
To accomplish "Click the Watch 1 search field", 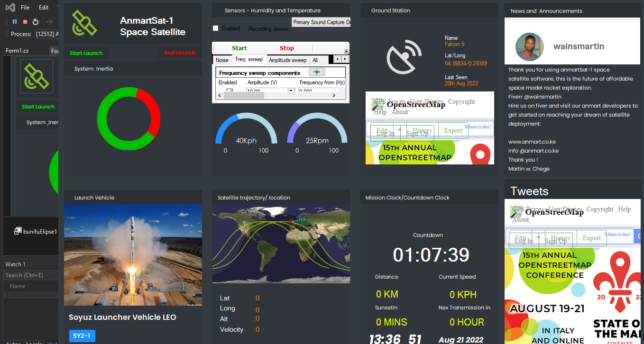I will (x=31, y=275).
